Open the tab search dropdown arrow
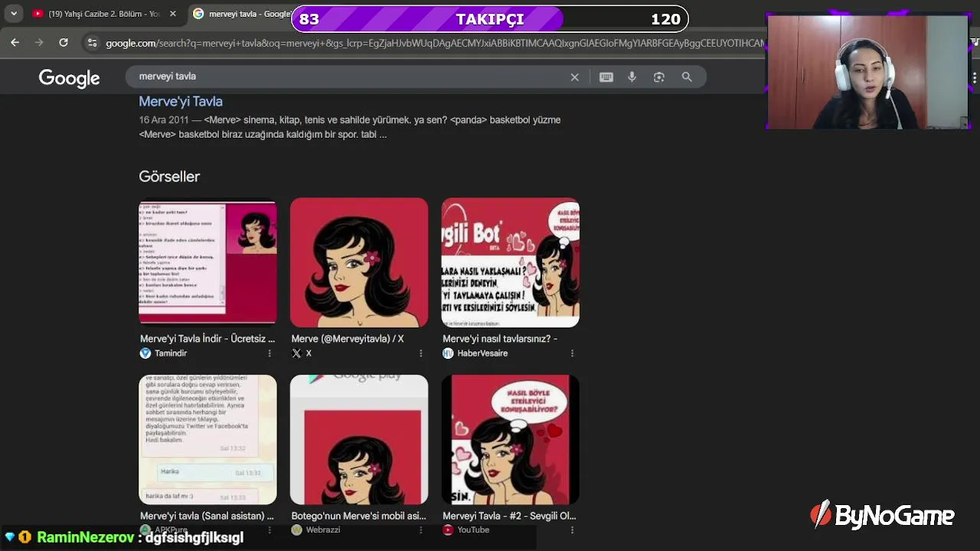Image resolution: width=980 pixels, height=551 pixels. (13, 14)
